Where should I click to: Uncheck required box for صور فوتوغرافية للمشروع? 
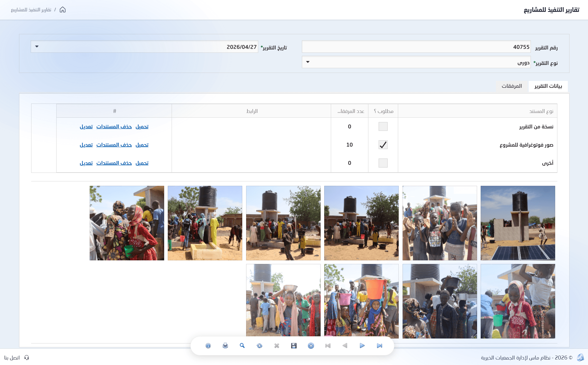coord(383,145)
